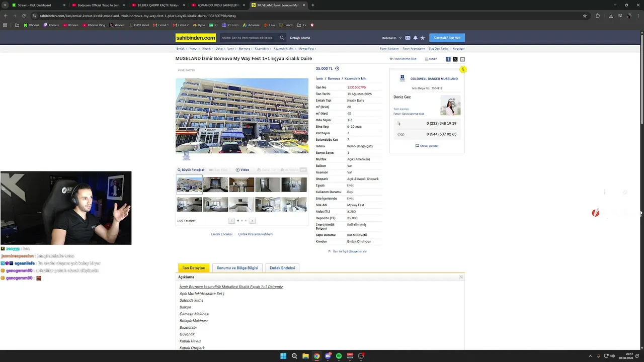Switch to the Stream - Kick Dashboard tab
Image resolution: width=644 pixels, height=362 pixels.
38,5
